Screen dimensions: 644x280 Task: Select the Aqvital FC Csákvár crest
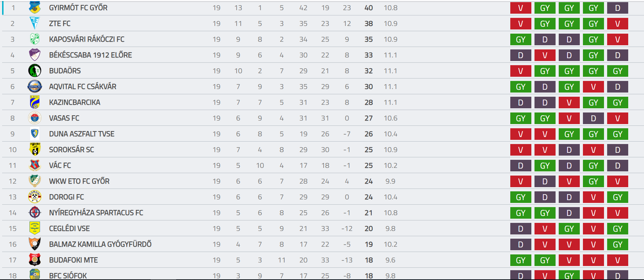point(35,86)
